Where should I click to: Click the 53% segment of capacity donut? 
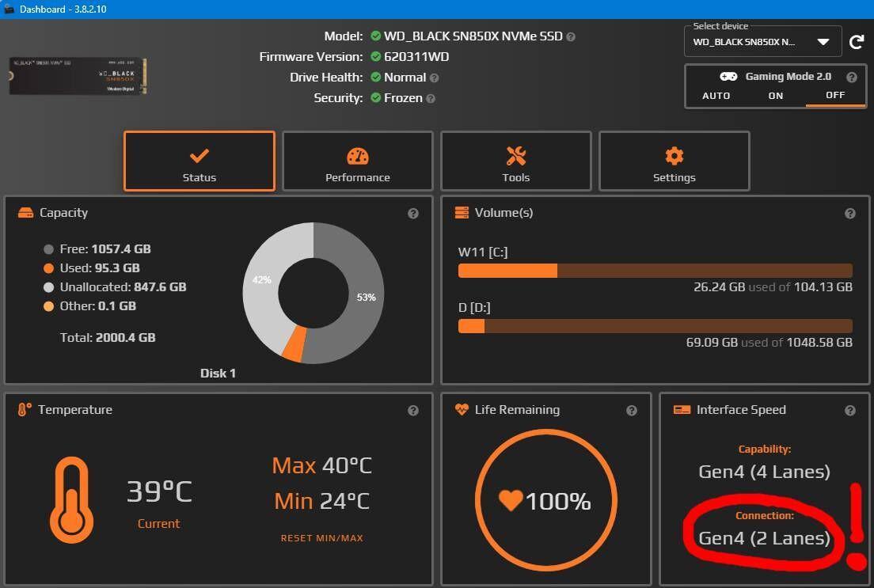coord(365,297)
